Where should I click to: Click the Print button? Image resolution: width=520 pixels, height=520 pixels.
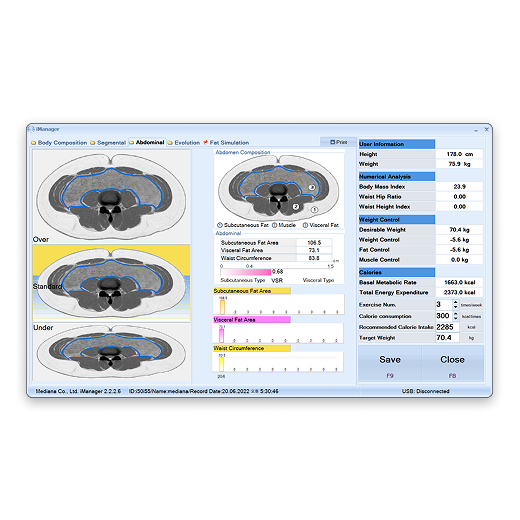point(338,142)
